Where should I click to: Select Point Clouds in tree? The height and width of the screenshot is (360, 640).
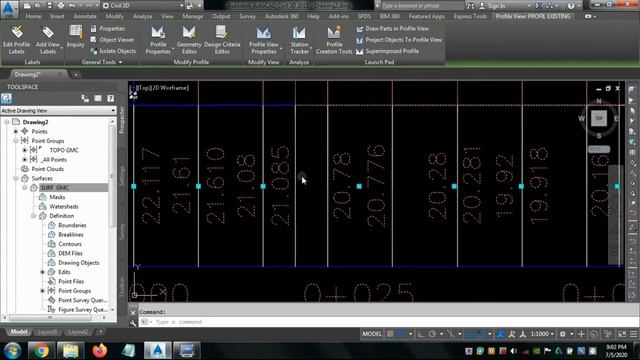pyautogui.click(x=48, y=169)
